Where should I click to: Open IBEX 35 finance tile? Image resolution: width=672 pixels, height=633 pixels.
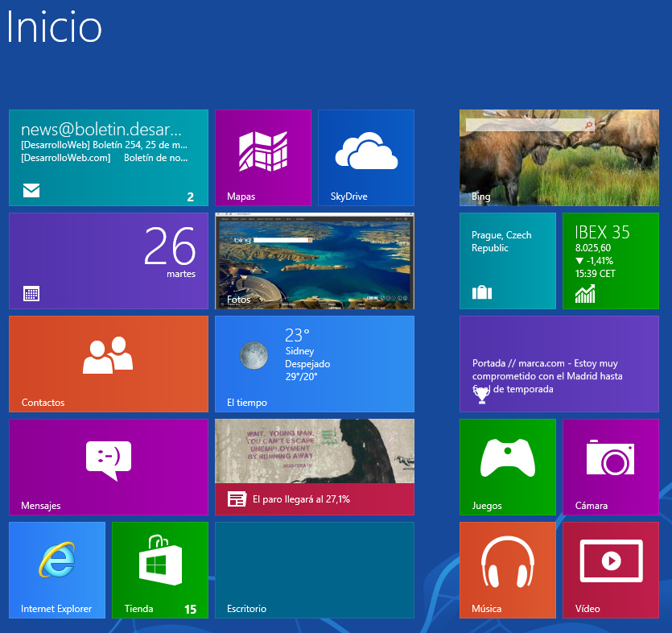[x=611, y=261]
